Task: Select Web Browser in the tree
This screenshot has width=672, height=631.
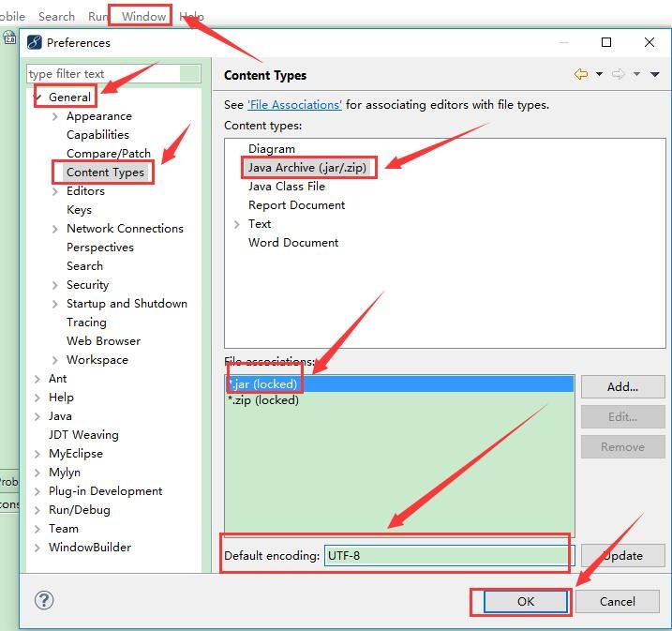Action: pyautogui.click(x=103, y=341)
